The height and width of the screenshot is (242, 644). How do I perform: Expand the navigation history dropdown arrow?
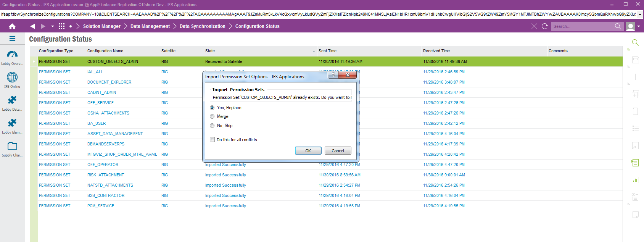(x=53, y=26)
